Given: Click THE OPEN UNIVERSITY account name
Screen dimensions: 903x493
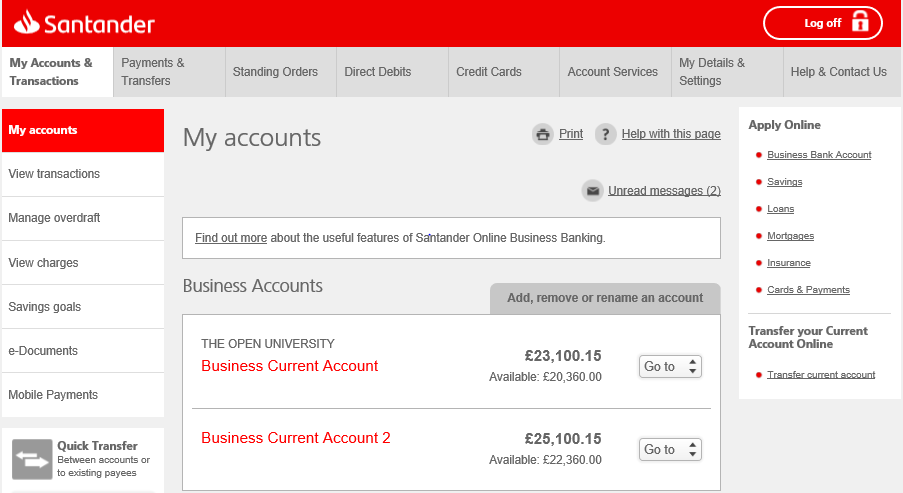Looking at the screenshot, I should 268,344.
